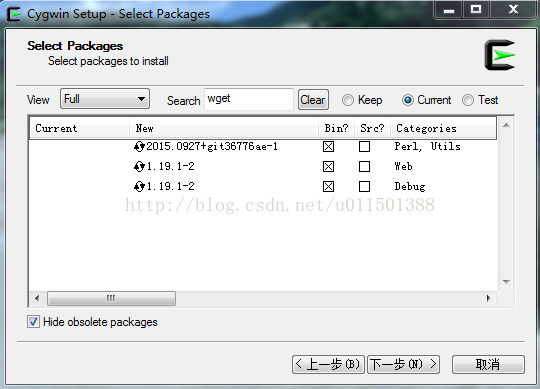Click version text 2015.0927+git36776ae-1
Screen dimensions: 540x389
(x=212, y=147)
